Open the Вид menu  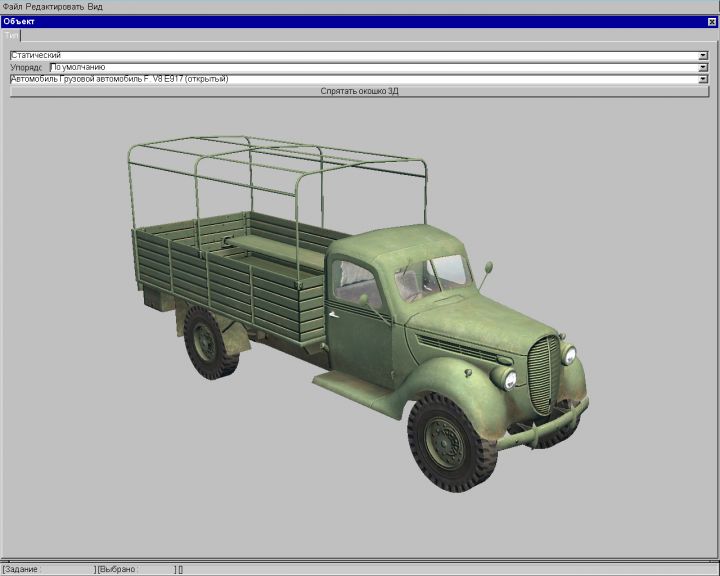pos(95,6)
